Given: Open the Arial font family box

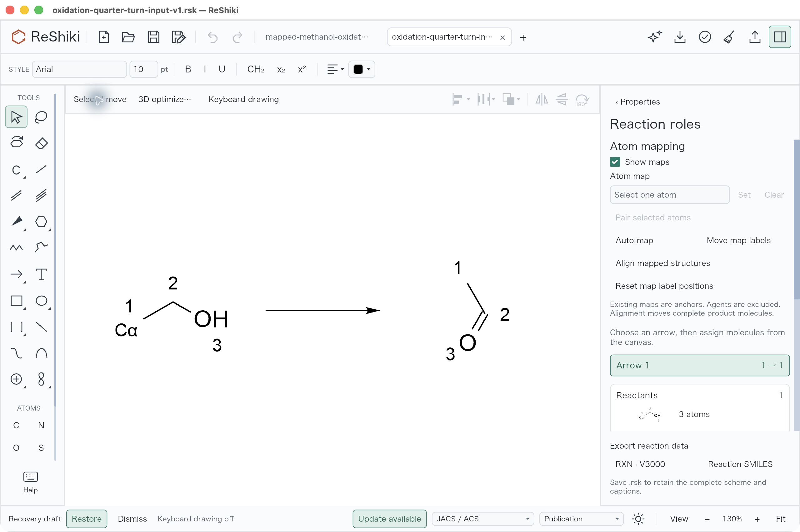Looking at the screenshot, I should tap(79, 69).
